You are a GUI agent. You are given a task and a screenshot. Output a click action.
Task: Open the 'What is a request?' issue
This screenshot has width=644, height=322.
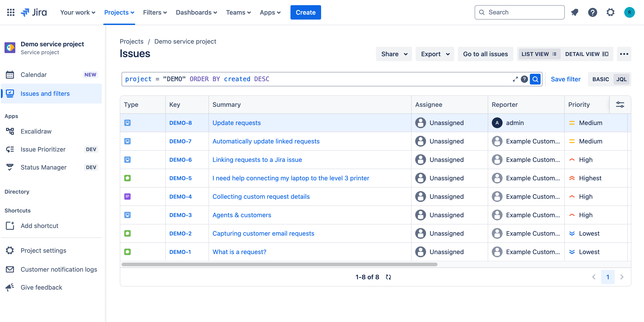(239, 252)
